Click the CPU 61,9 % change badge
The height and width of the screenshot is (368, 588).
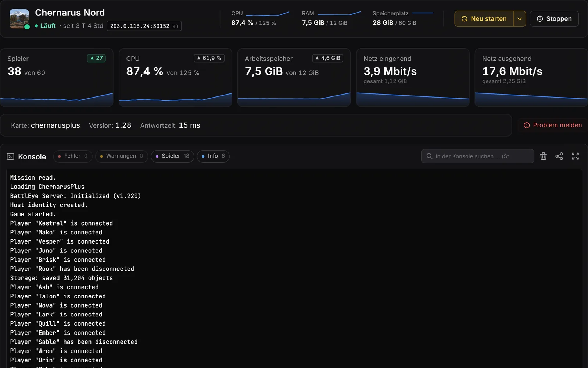[209, 58]
